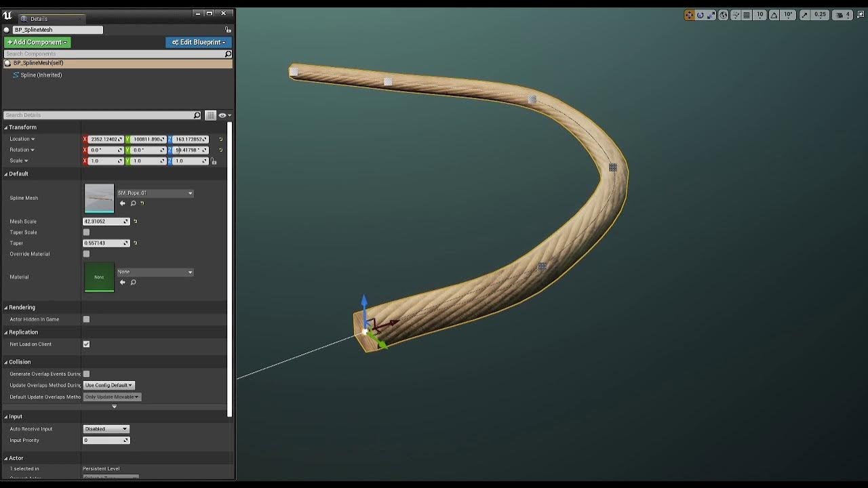Click the Taper value field
The height and width of the screenshot is (488, 868).
click(106, 243)
